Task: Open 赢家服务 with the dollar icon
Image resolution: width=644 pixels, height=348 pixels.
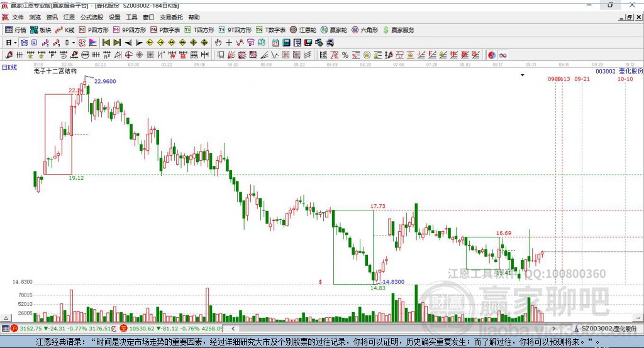Action: pyautogui.click(x=398, y=30)
